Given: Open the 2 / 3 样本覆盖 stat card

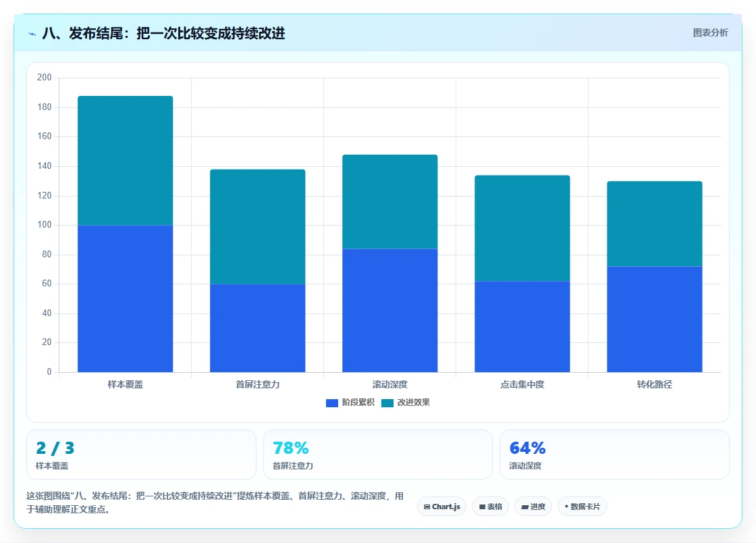Looking at the screenshot, I should 141,455.
